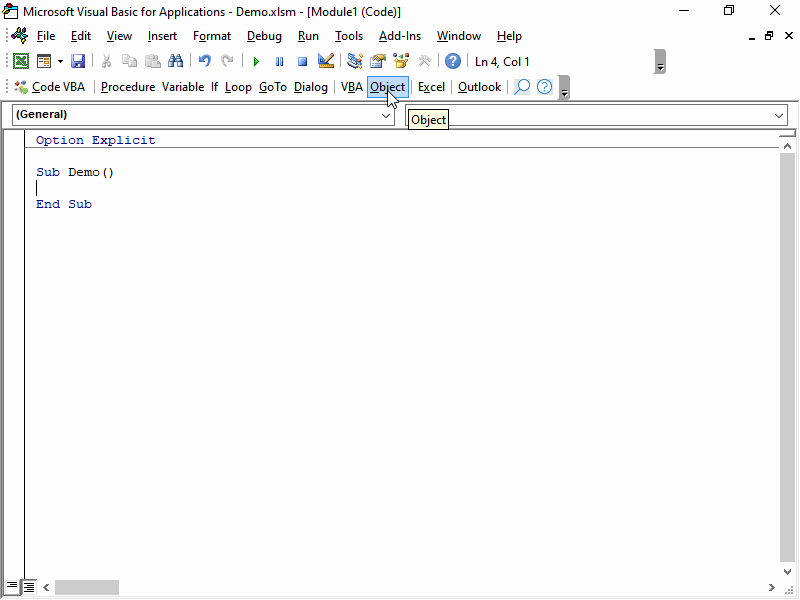Open the Project Explorer icon
Image resolution: width=800 pixels, height=600 pixels.
tap(353, 61)
